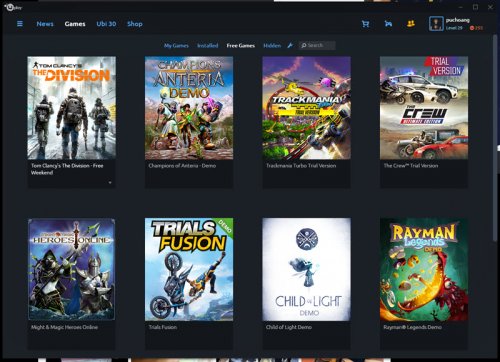
Task: Go to the Shop tab
Action: [x=135, y=24]
